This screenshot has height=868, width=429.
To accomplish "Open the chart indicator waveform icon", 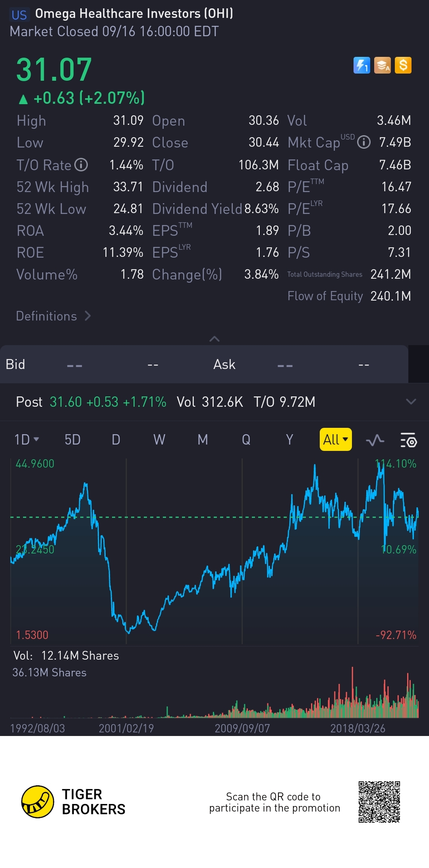I will pos(375,440).
